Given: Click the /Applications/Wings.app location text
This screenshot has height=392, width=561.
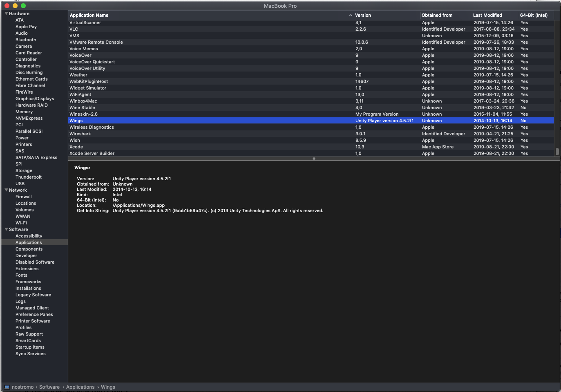Looking at the screenshot, I should tap(139, 206).
